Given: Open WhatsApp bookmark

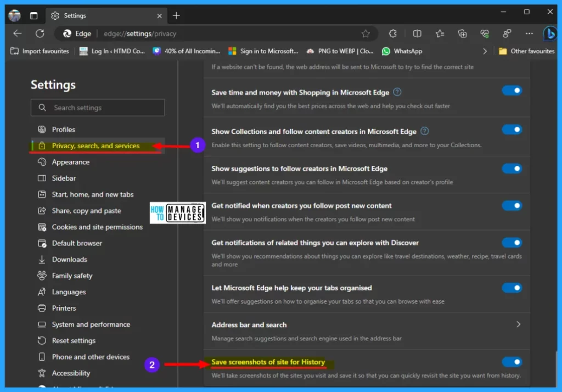Looking at the screenshot, I should pyautogui.click(x=402, y=51).
